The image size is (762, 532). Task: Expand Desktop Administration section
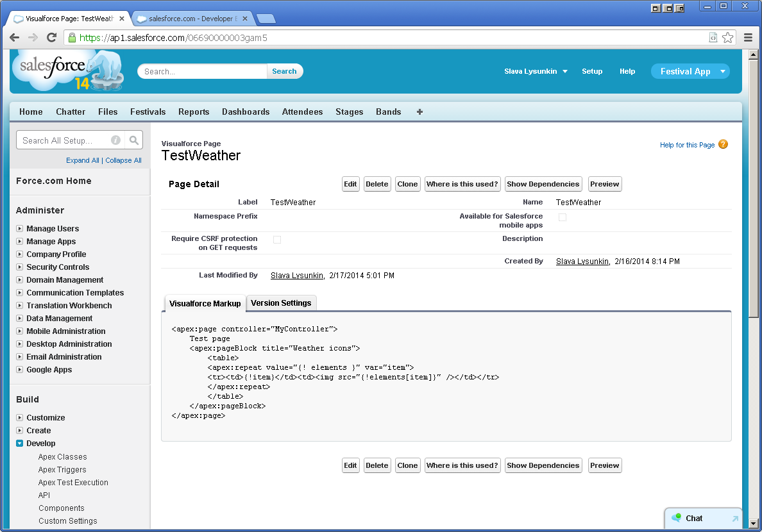click(x=19, y=344)
